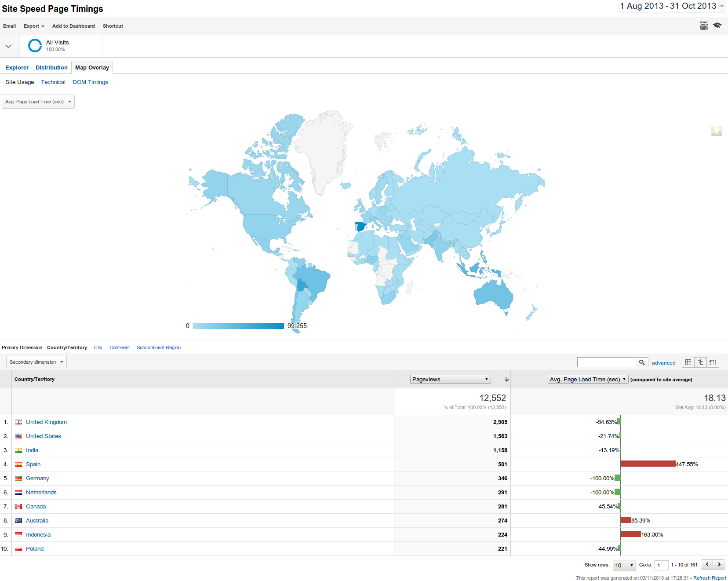Open the Secondary dimension dropdown
Screen dimensions: 728x581
point(36,362)
